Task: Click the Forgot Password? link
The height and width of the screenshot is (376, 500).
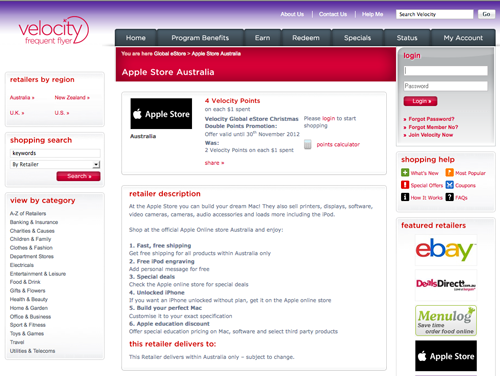Action: click(x=431, y=119)
